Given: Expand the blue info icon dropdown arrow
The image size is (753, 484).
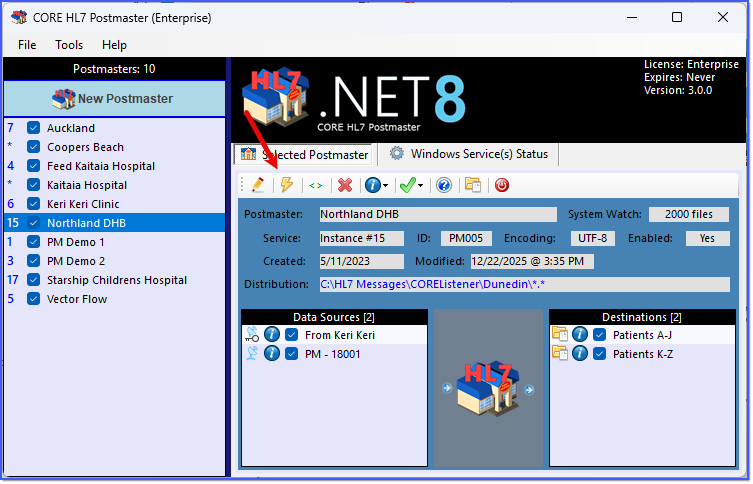Looking at the screenshot, I should click(x=385, y=185).
